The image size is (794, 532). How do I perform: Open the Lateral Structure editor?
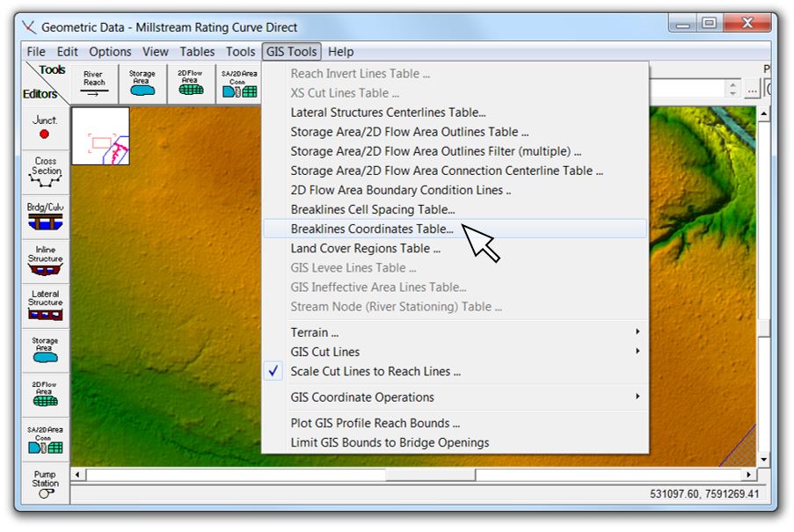click(x=45, y=306)
